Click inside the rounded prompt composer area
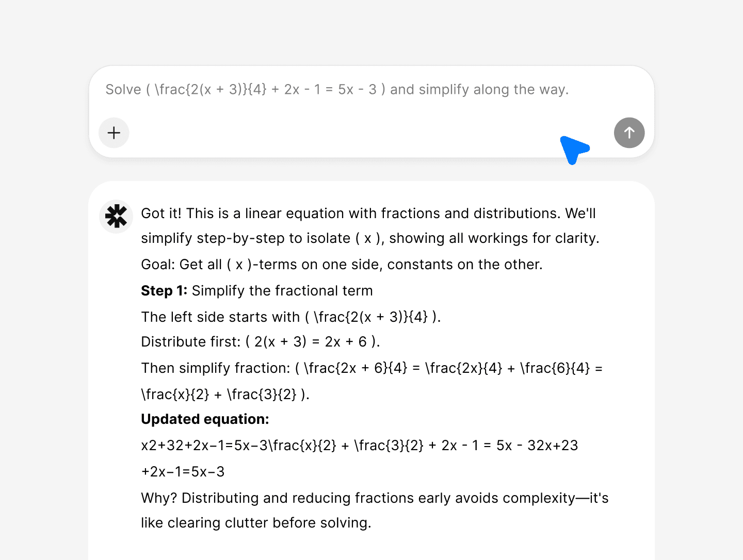743x560 pixels. [x=361, y=111]
